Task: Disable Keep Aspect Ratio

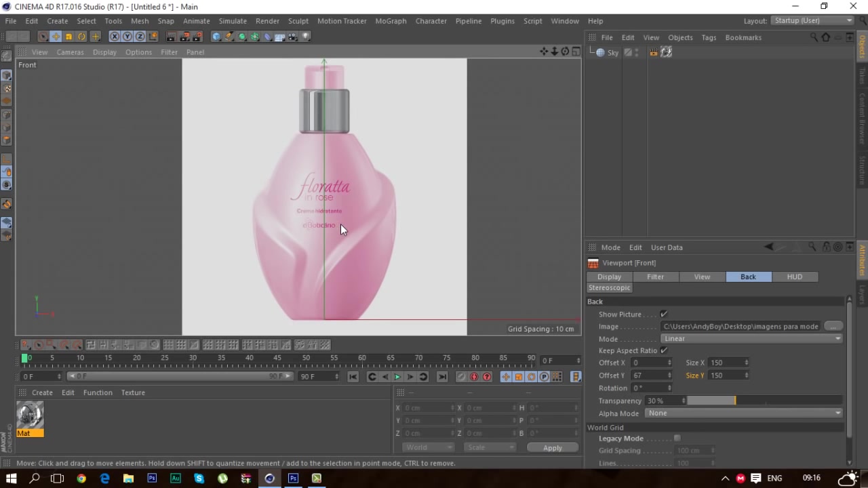Action: [x=663, y=350]
